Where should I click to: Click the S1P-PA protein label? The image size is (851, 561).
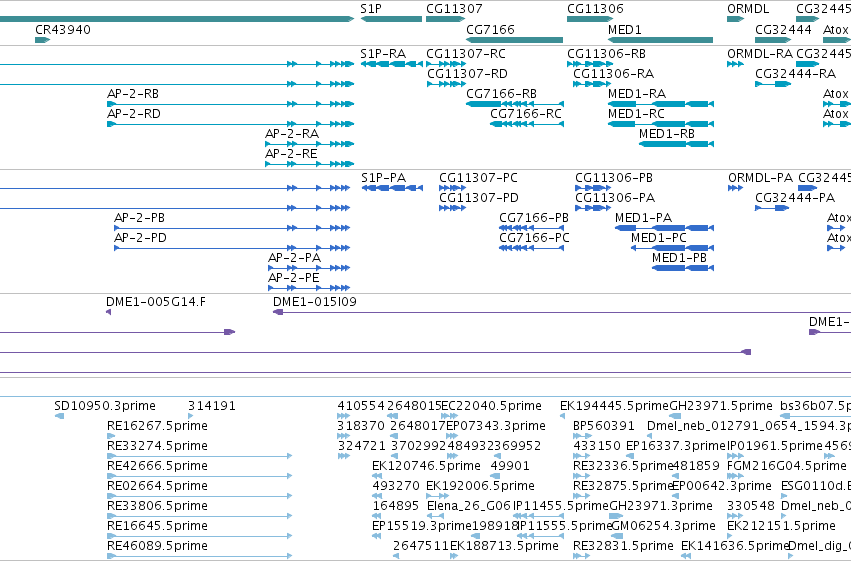click(384, 178)
